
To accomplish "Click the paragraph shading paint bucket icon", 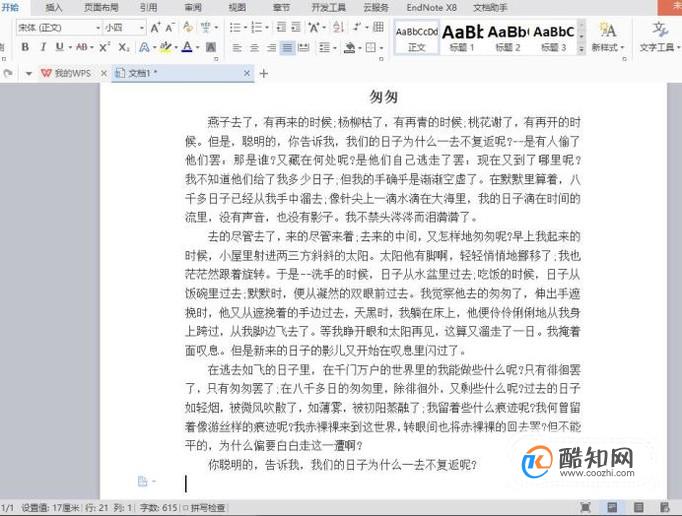I will coord(349,47).
